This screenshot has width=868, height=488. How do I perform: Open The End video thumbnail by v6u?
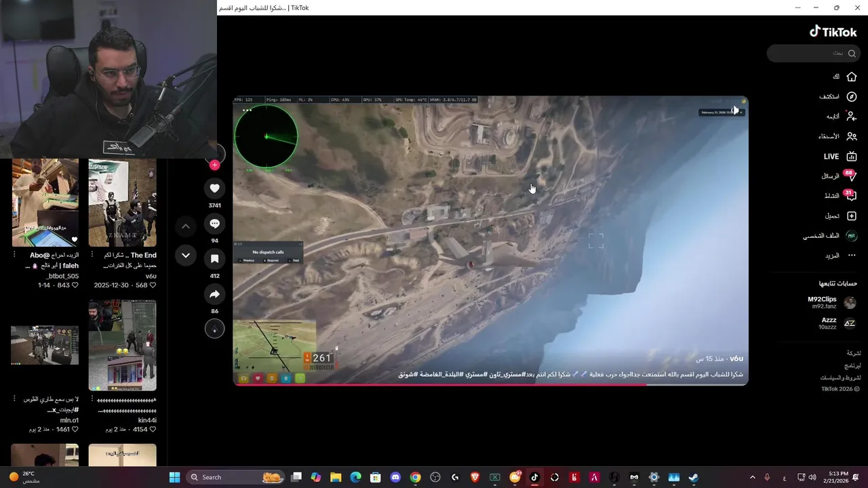click(122, 203)
